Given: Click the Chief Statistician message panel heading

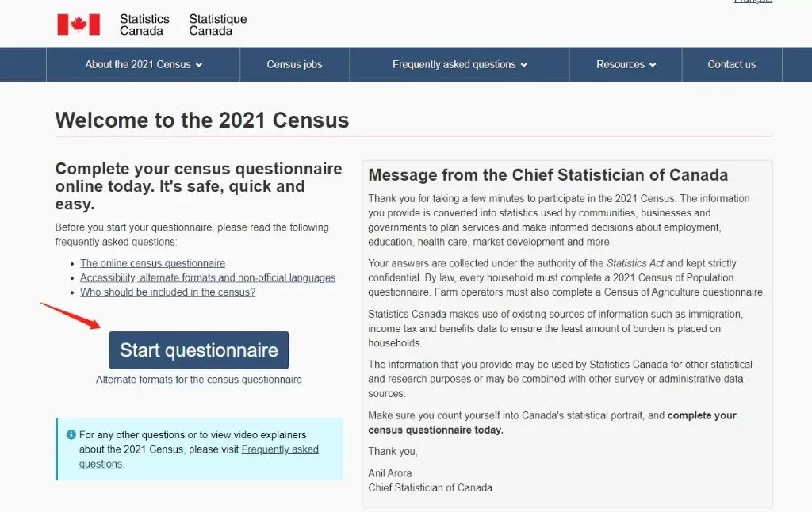Looking at the screenshot, I should (548, 175).
